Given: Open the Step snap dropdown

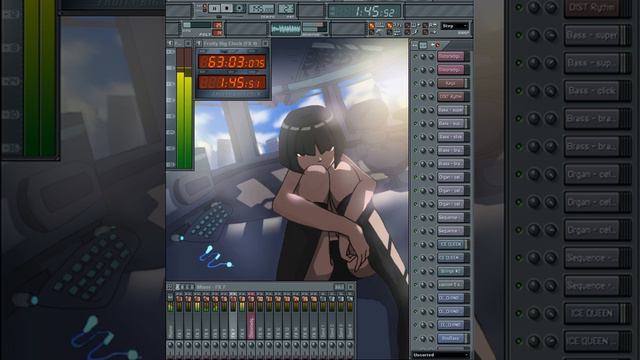Looking at the screenshot, I should click(455, 26).
